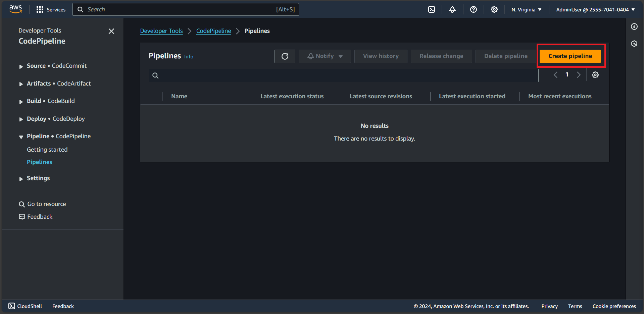Viewport: 644px width, 314px height.
Task: Select Getting started in sidebar
Action: [x=47, y=150]
